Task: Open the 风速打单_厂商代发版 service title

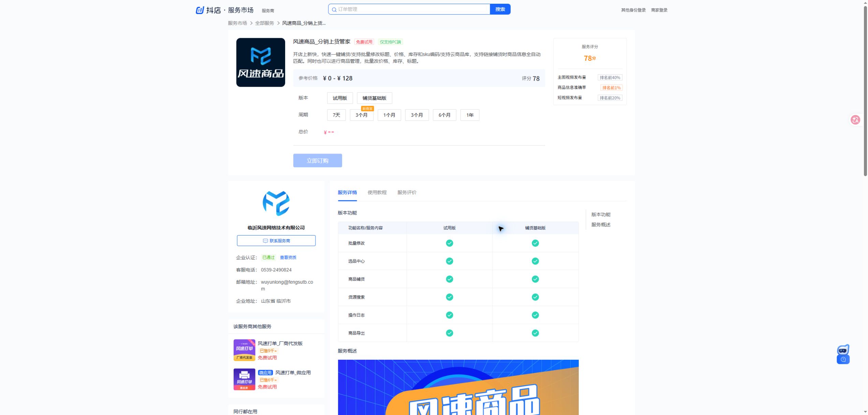Action: pyautogui.click(x=280, y=343)
